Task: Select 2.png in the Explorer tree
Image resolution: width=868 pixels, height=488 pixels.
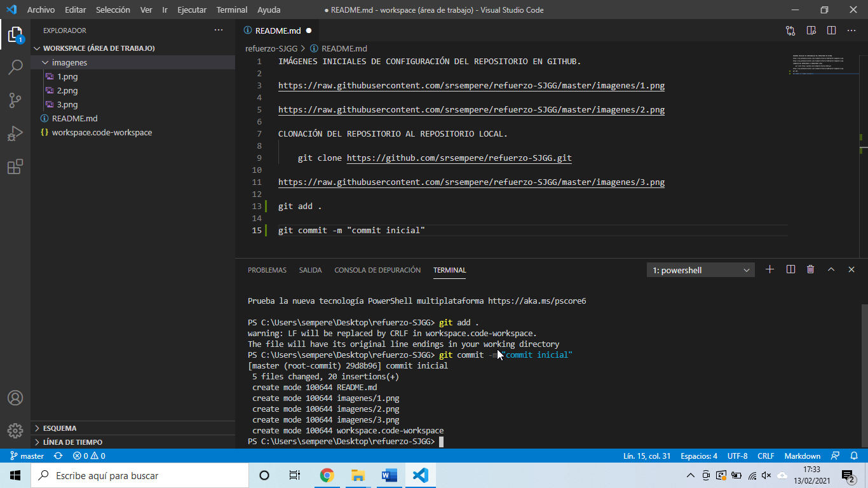Action: (x=133, y=90)
